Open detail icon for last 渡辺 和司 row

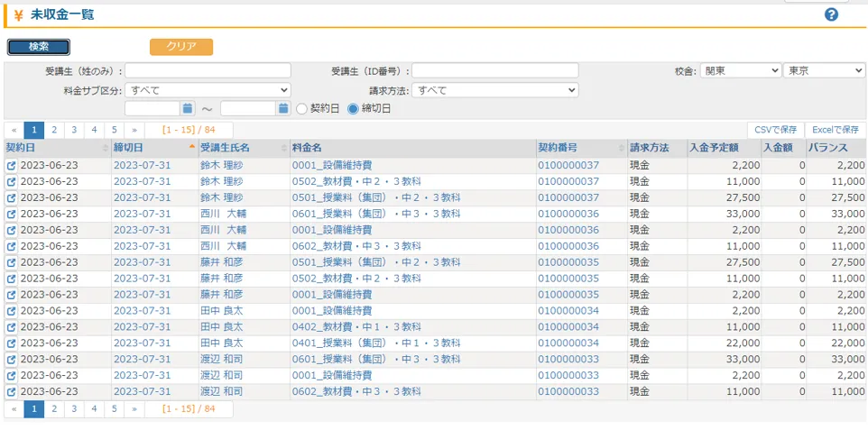(x=11, y=392)
